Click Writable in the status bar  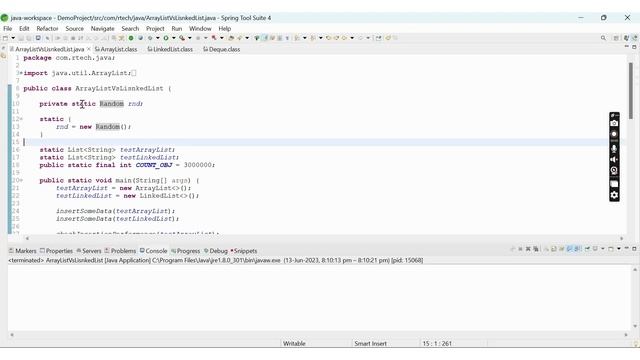pyautogui.click(x=294, y=344)
